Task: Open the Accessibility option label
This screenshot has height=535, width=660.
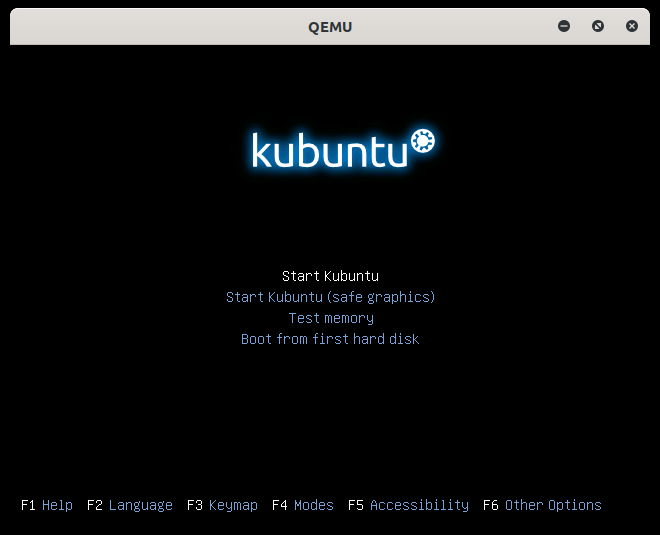Action: pyautogui.click(x=419, y=505)
